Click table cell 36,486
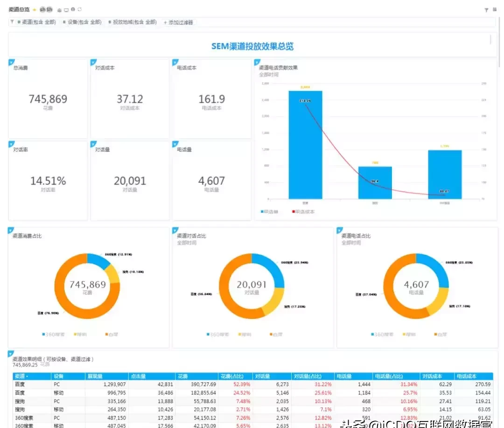 coord(165,393)
